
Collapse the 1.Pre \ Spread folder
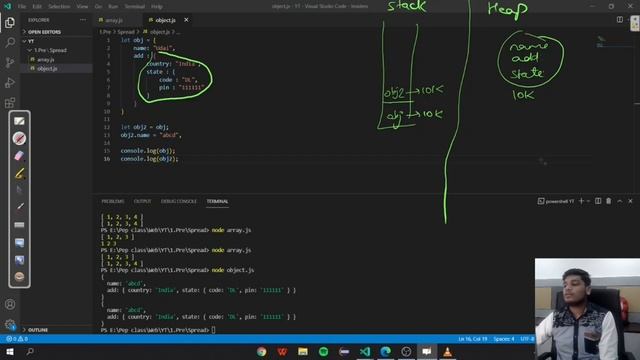click(56, 50)
